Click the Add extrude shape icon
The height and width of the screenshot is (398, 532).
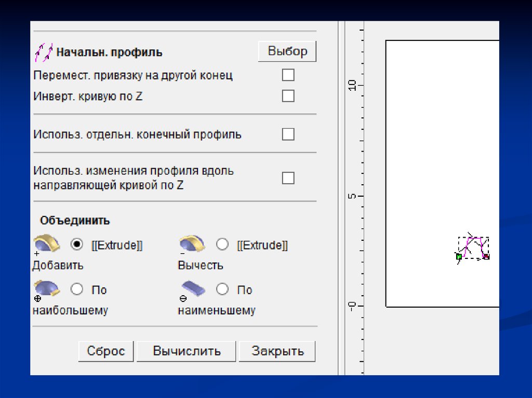(x=46, y=244)
